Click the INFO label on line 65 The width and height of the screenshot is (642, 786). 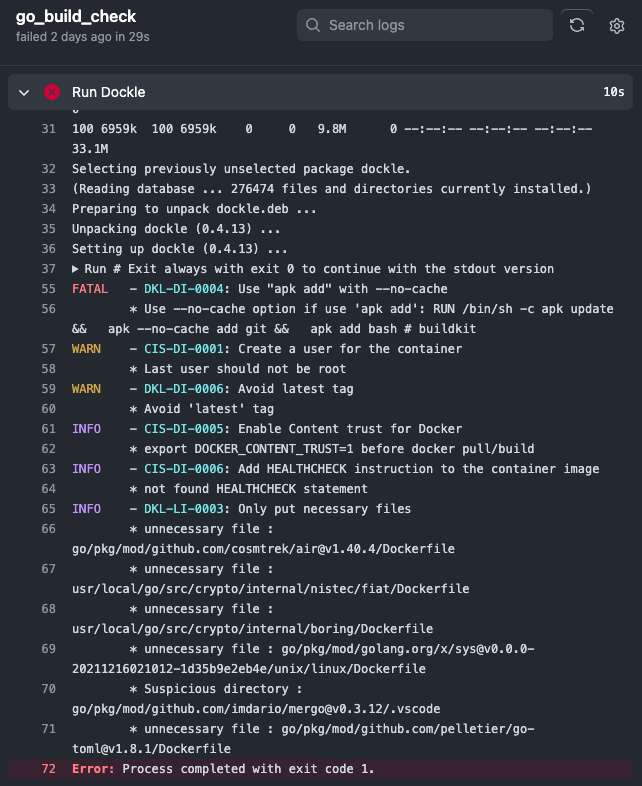point(86,509)
